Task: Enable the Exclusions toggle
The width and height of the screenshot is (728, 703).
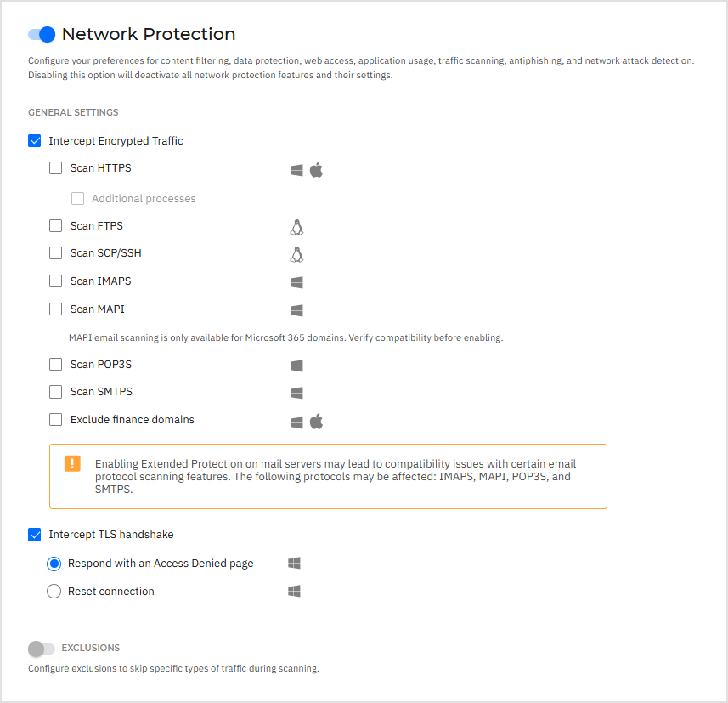Action: [x=40, y=648]
